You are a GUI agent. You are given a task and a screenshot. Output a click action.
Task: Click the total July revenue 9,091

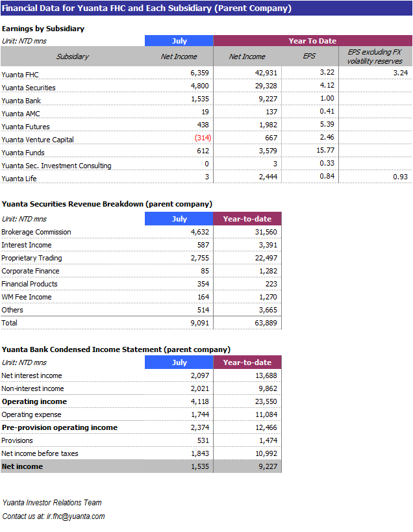coord(200,323)
